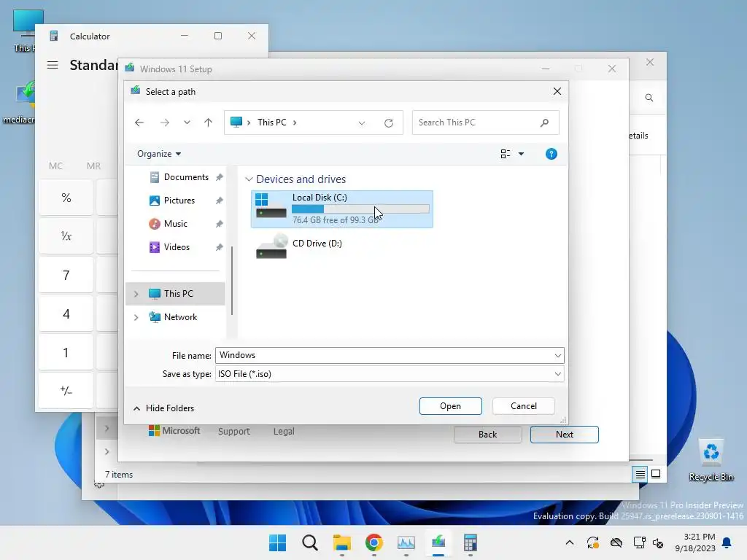This screenshot has width=747, height=560.
Task: Open the Support link in Setup
Action: [234, 432]
